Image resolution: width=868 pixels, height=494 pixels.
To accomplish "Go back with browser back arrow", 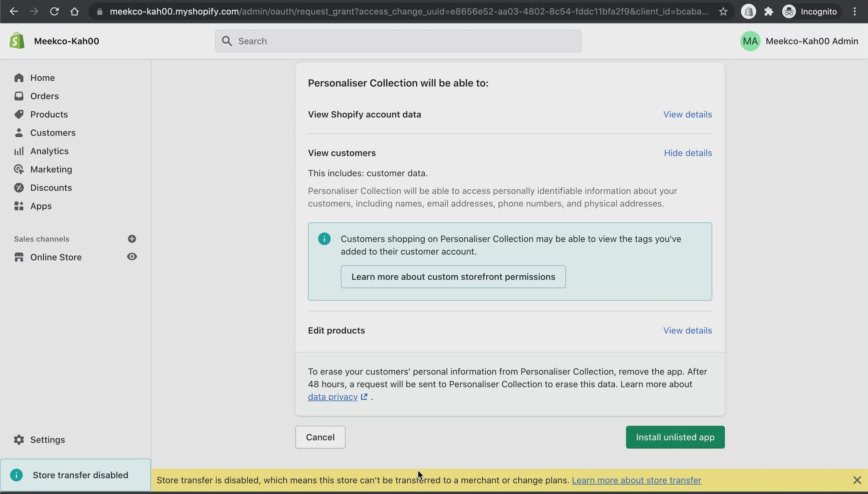I will (14, 11).
